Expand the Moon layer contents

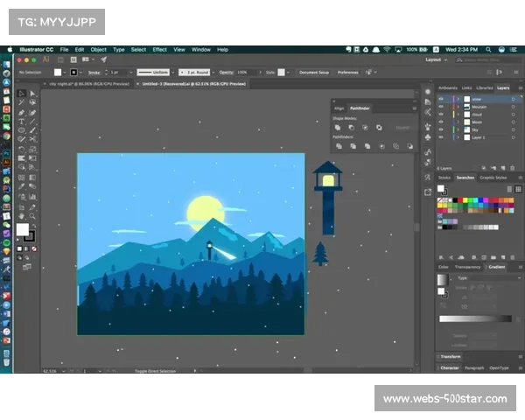(x=457, y=122)
